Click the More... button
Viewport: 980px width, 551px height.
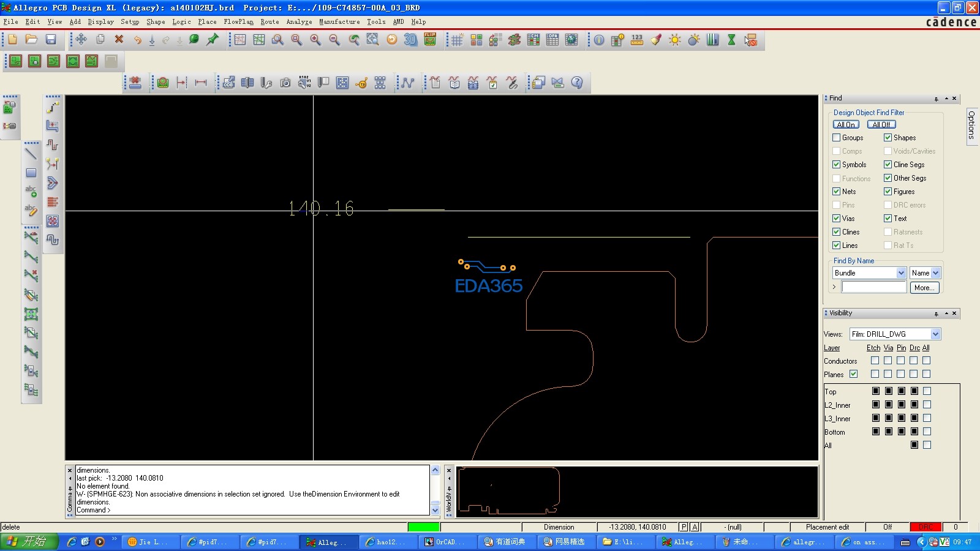(x=924, y=288)
